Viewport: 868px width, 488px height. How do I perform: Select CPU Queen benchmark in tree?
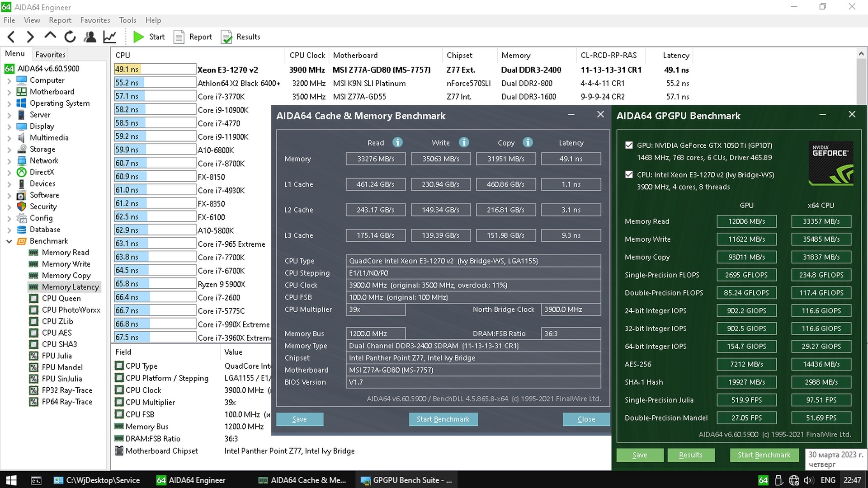point(61,298)
